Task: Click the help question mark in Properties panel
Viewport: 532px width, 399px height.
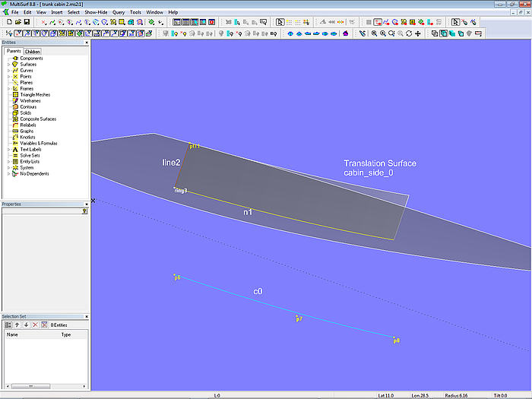Action: click(84, 211)
